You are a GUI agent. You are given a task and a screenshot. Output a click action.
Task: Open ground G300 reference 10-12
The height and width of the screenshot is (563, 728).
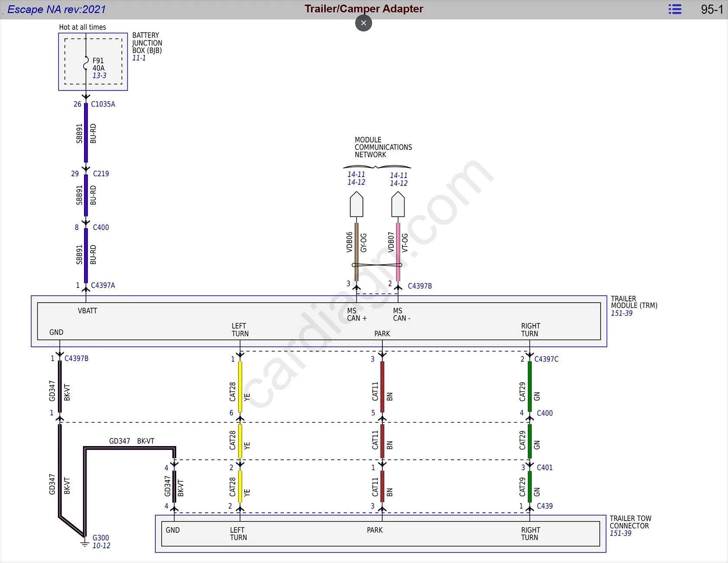click(x=101, y=546)
